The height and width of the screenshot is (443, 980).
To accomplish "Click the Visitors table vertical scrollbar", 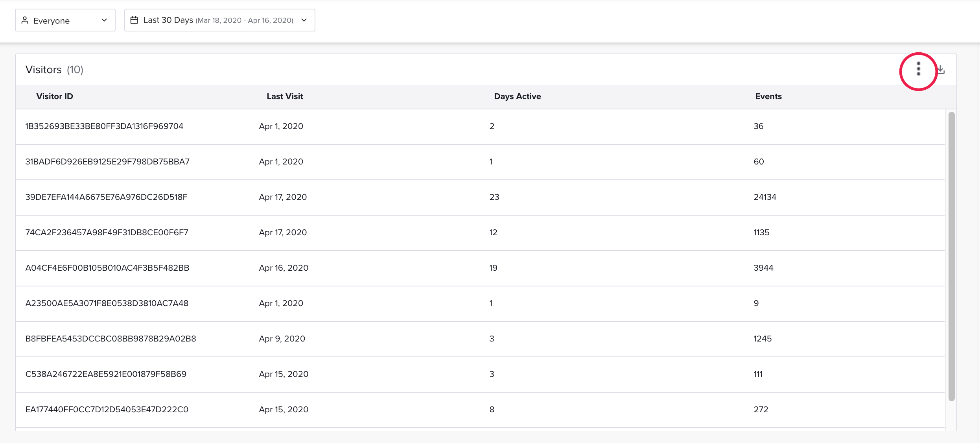I will click(x=951, y=257).
